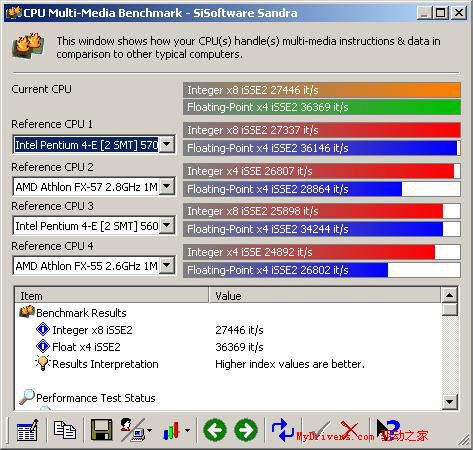Open the AMD Athlon FX-55 combo box arrow

[x=167, y=266]
